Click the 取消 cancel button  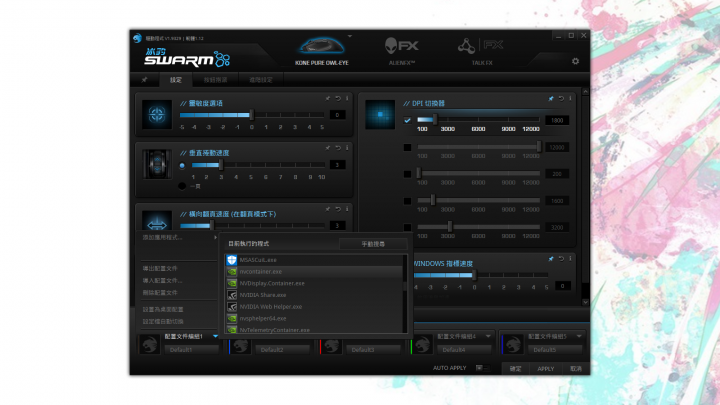coord(576,368)
